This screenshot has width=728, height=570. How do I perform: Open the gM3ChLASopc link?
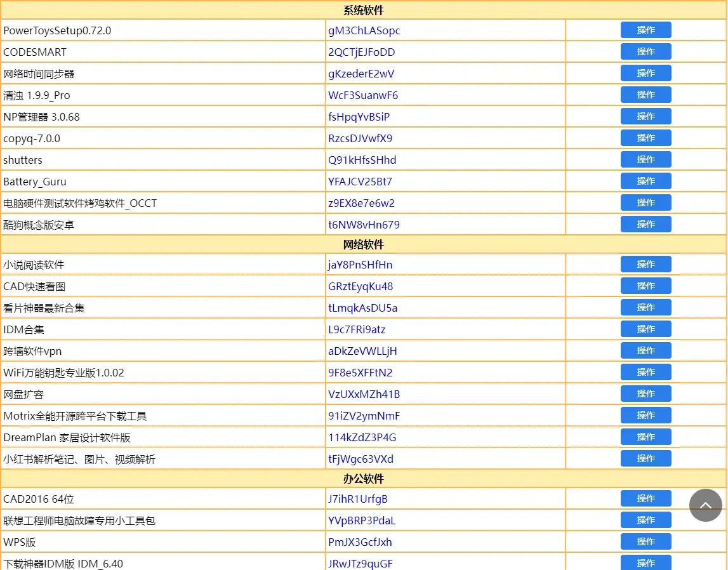(x=364, y=30)
